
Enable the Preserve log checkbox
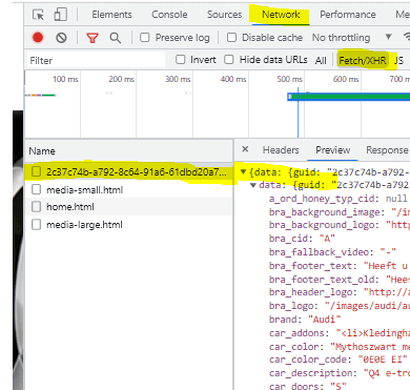[x=144, y=37]
